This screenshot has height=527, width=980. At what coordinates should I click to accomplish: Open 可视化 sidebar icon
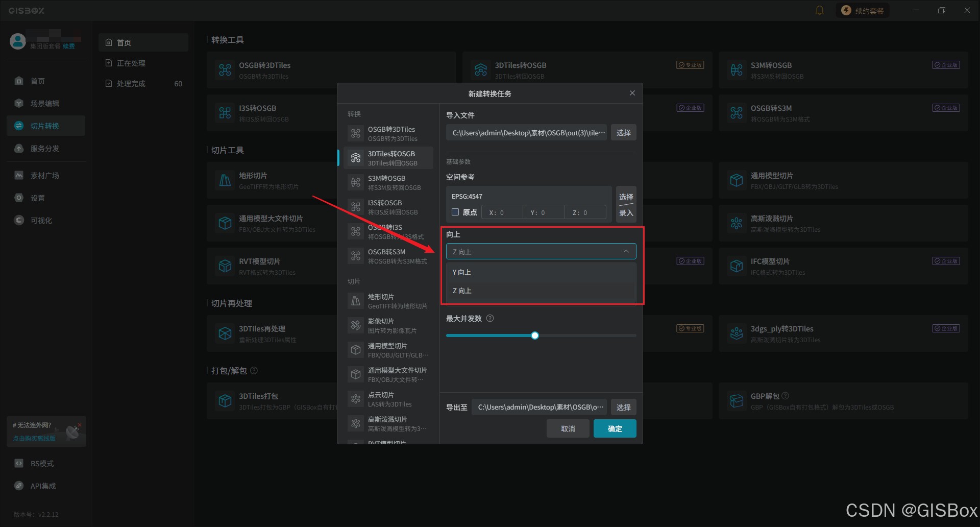coord(19,220)
